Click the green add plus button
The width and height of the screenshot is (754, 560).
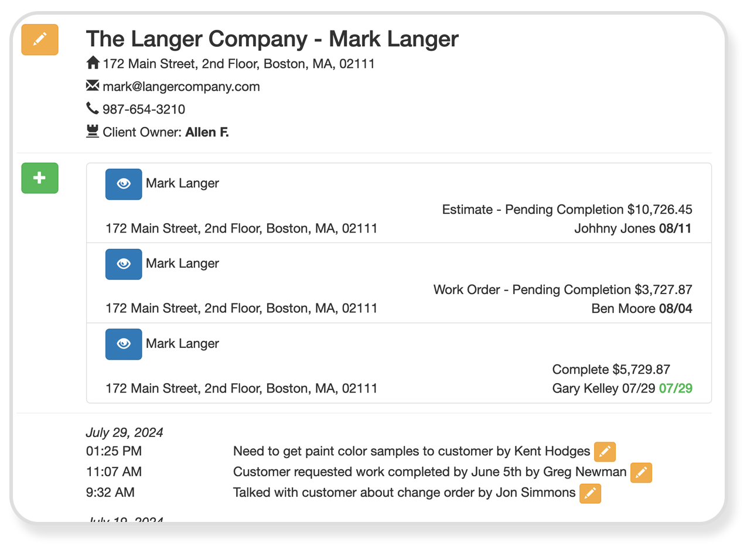pos(40,178)
